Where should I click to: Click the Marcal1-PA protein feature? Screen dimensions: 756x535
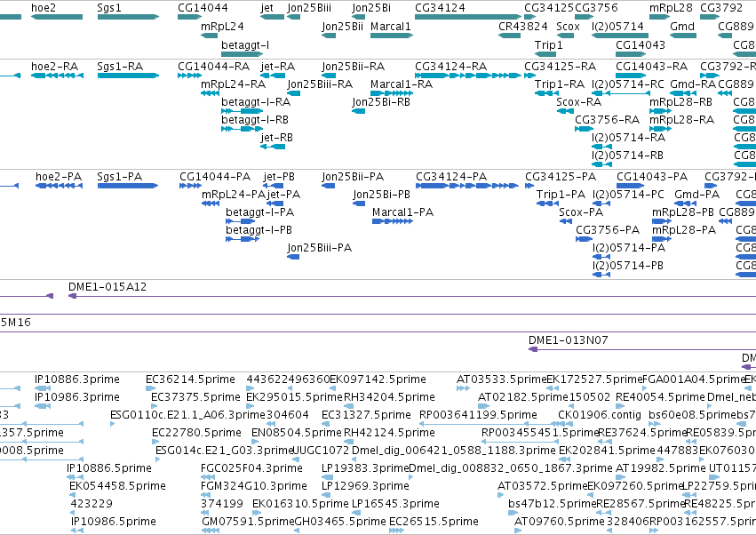[x=393, y=221]
